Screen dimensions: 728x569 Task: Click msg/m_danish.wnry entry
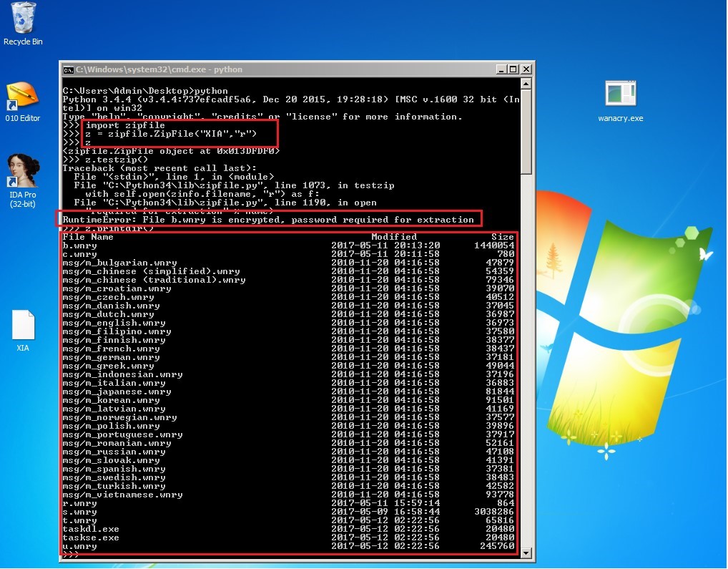112,306
